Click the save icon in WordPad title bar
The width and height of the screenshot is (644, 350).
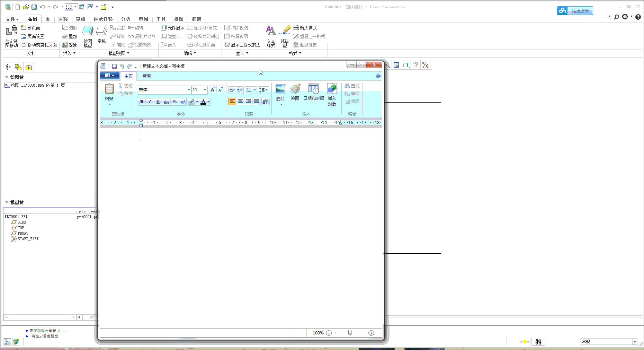point(114,66)
